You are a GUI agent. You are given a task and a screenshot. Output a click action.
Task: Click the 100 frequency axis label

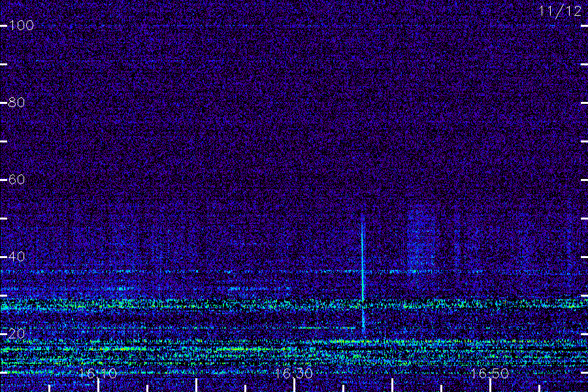(x=21, y=25)
